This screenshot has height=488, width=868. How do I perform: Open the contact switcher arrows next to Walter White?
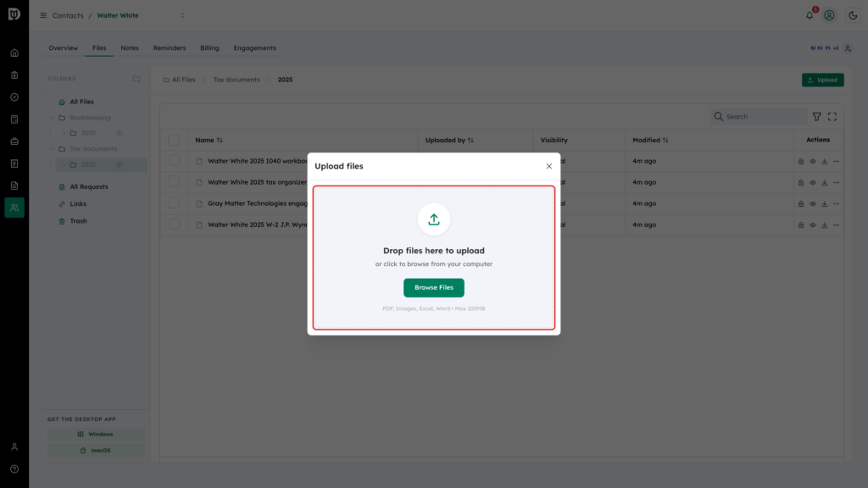point(182,15)
